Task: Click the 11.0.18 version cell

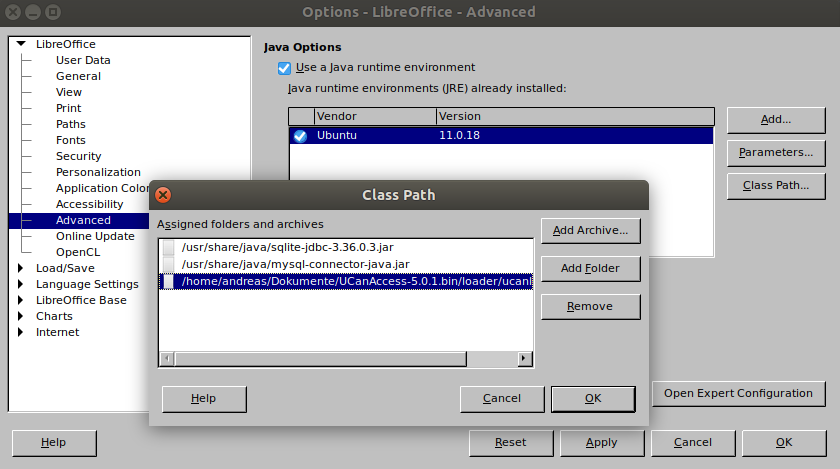Action: 460,136
